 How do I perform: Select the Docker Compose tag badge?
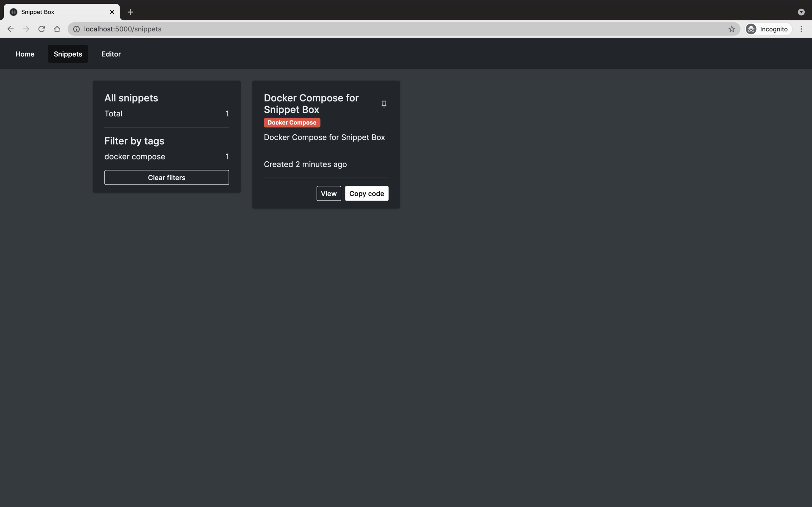point(291,122)
